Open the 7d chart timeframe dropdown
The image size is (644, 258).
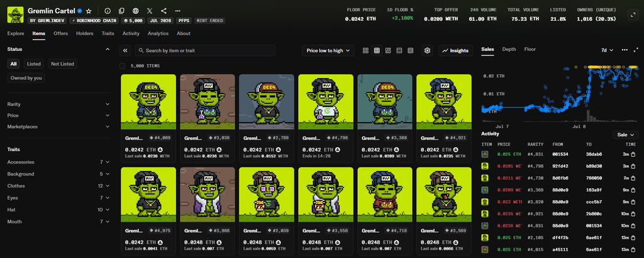[607, 50]
